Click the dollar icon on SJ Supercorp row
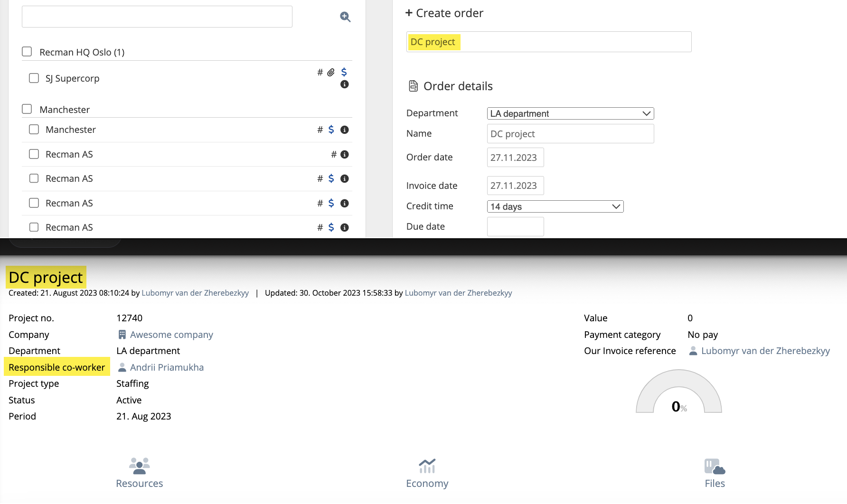847x504 pixels. (x=344, y=72)
